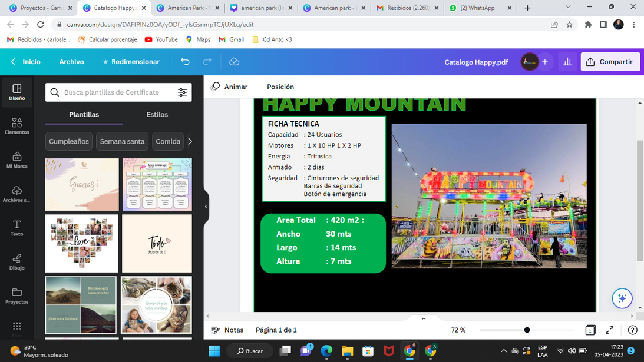Open the Diseño panel in sidebar
The height and width of the screenshot is (362, 644).
coord(17,92)
